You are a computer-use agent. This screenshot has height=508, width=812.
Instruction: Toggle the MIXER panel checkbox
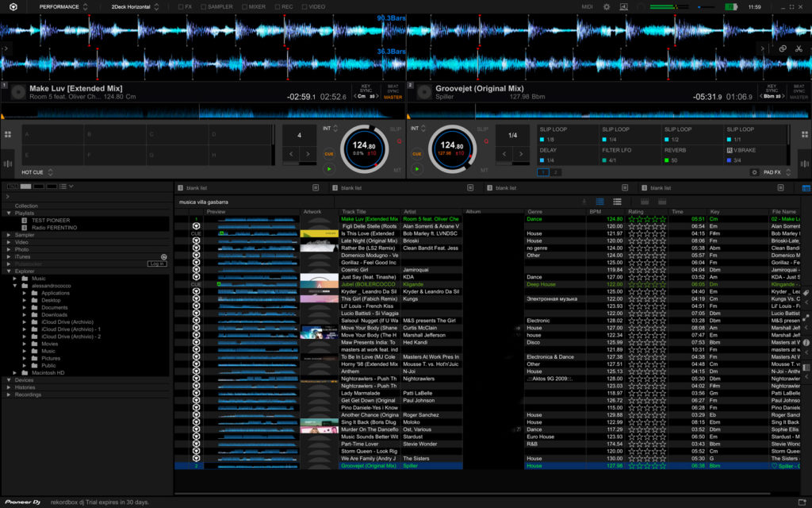[243, 6]
